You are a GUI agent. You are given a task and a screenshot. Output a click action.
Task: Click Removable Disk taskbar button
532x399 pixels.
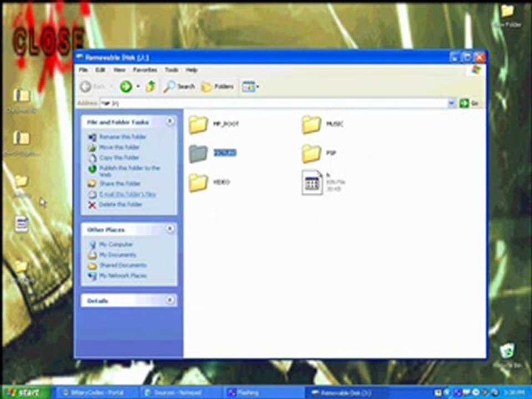[346, 393]
